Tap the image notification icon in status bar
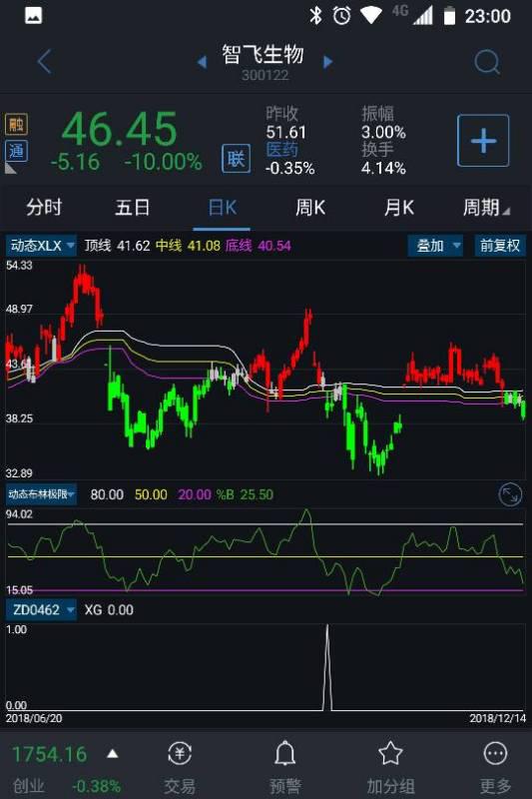Image resolution: width=532 pixels, height=799 pixels. pos(34,16)
